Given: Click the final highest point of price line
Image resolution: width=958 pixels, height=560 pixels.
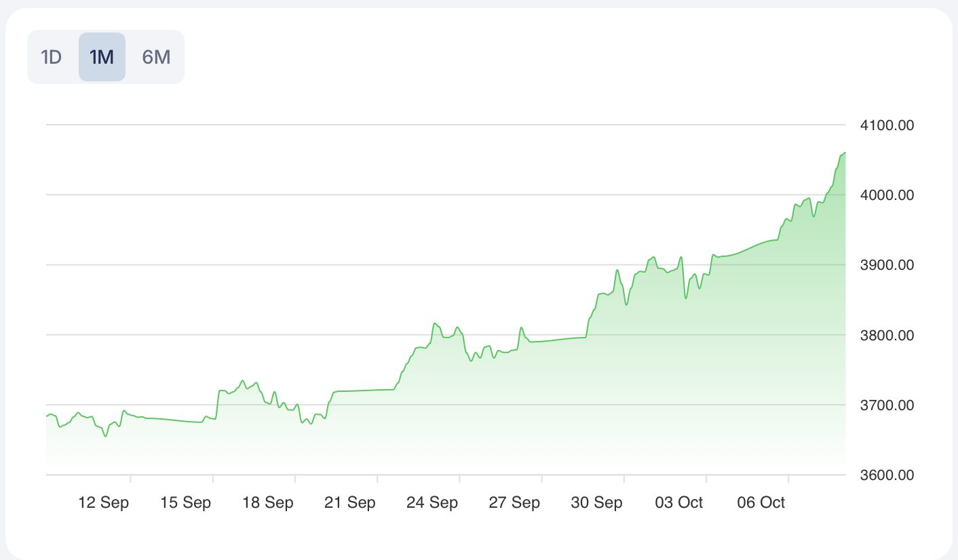Looking at the screenshot, I should pyautogui.click(x=845, y=153).
